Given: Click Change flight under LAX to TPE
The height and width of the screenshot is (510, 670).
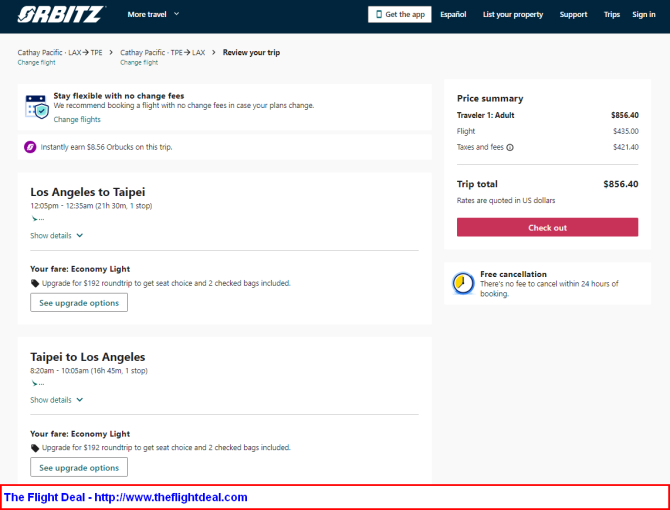Looking at the screenshot, I should pos(36,62).
